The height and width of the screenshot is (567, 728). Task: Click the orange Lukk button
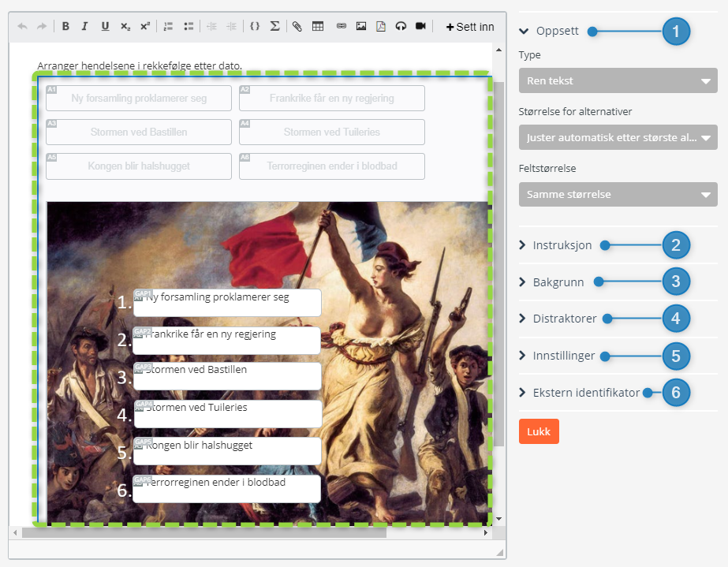pos(539,431)
